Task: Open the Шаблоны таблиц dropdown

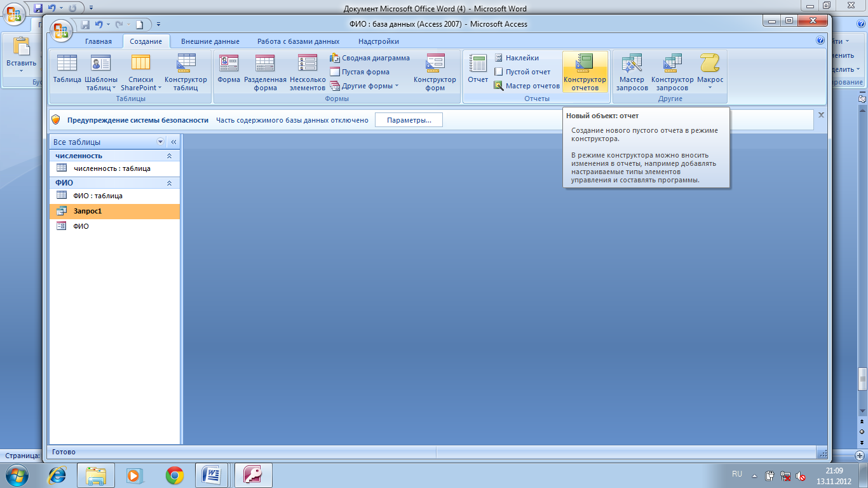Action: click(x=101, y=72)
